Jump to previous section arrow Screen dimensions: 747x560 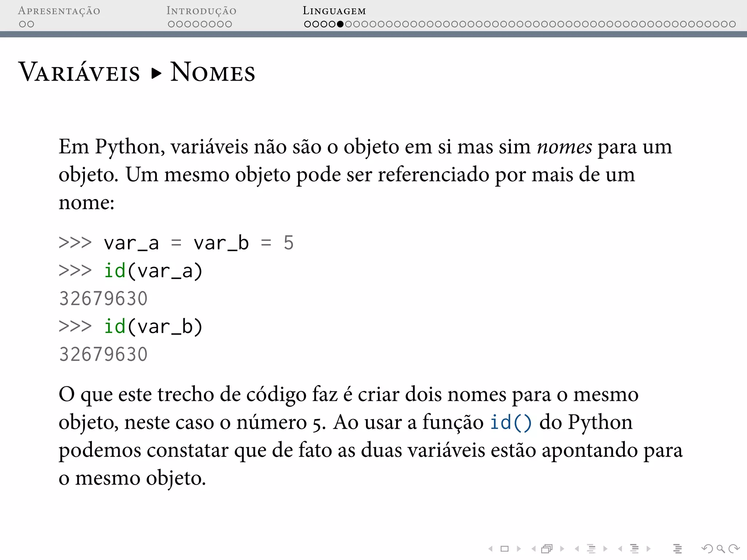point(620,548)
